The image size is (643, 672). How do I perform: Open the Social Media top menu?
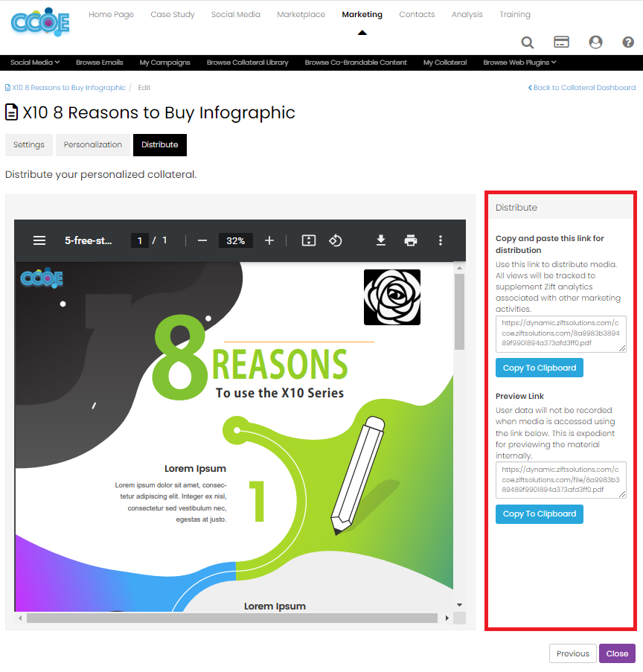click(x=235, y=15)
